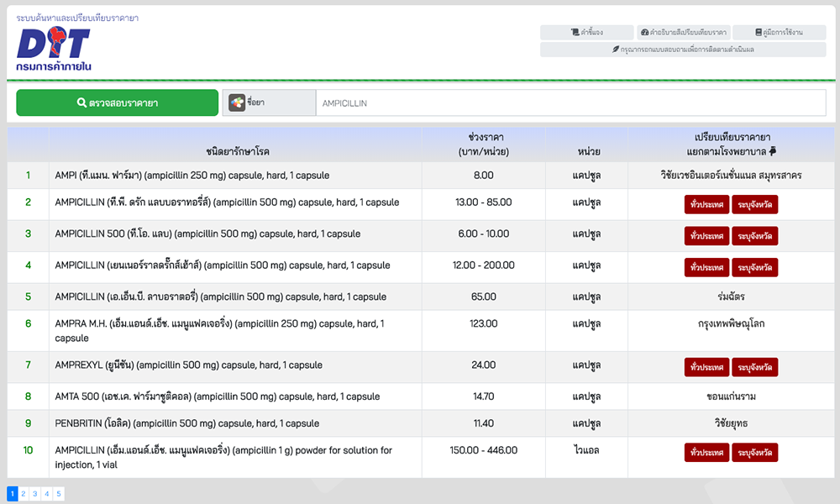Viewport: 840px width, 504px height.
Task: Click ระบุจังหวัด for AMPICILLIN (เยนเนอร์ราลดรั๊กส์เฮ้าส์) row 4
Action: coord(755,267)
